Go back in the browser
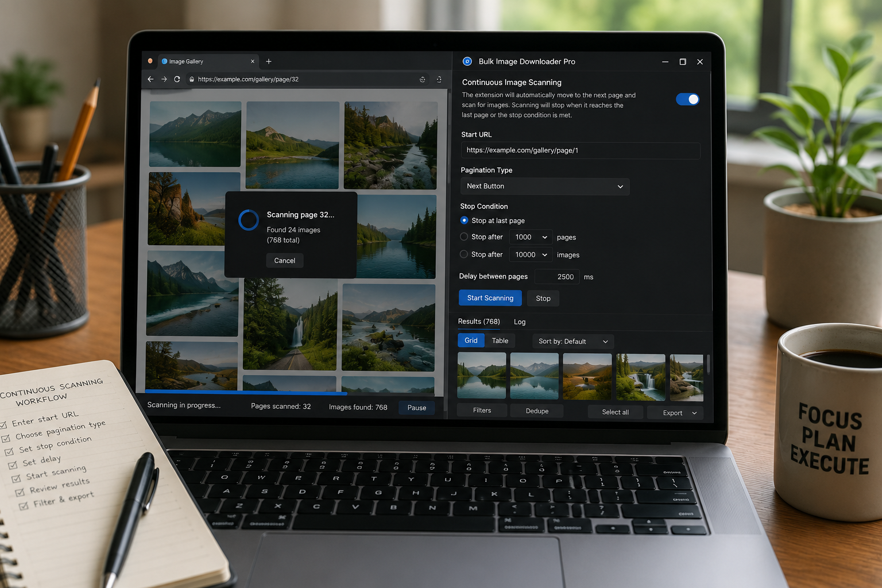This screenshot has height=588, width=882. (150, 79)
